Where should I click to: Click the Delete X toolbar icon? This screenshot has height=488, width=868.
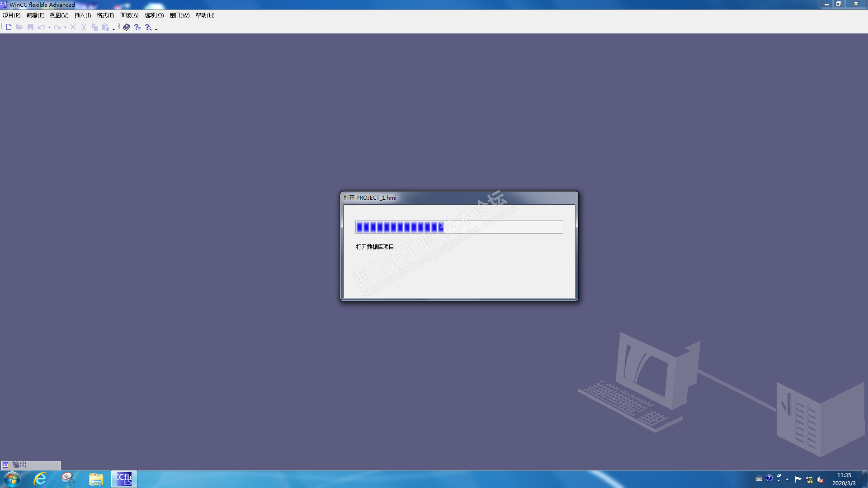73,27
